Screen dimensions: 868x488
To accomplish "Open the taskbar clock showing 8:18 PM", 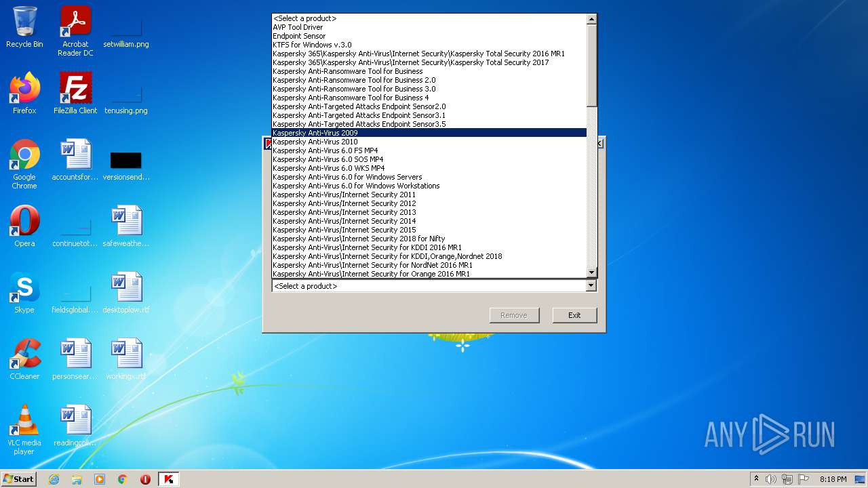I will click(x=833, y=479).
